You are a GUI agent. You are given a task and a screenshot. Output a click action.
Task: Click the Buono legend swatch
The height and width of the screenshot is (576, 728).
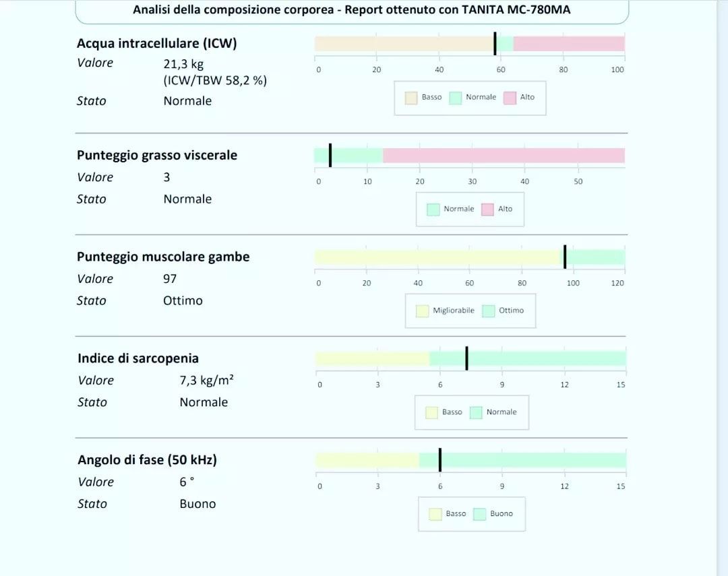pyautogui.click(x=480, y=514)
